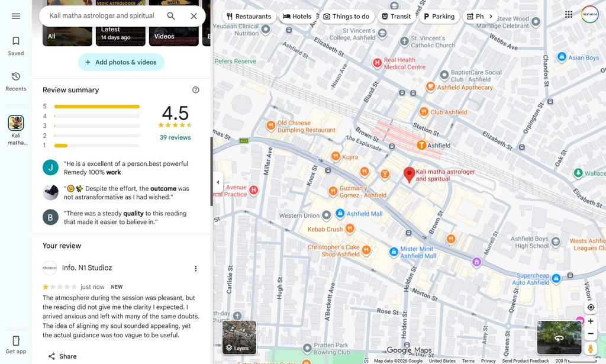Select Old Chinese Dumpling Restaurant marker
The width and height of the screenshot is (606, 364).
tap(270, 125)
